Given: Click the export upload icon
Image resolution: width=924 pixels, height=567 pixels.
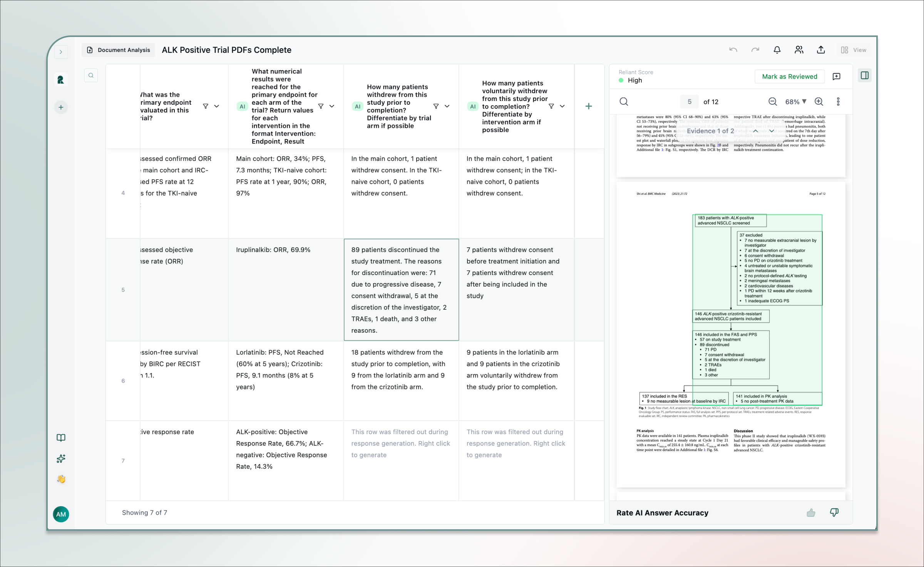Looking at the screenshot, I should (821, 50).
